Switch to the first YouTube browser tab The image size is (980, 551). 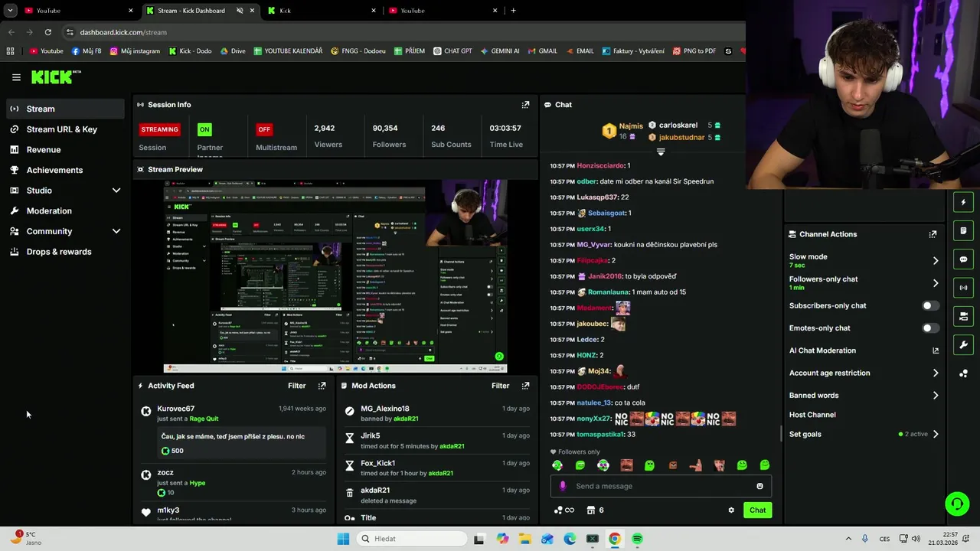tap(77, 11)
